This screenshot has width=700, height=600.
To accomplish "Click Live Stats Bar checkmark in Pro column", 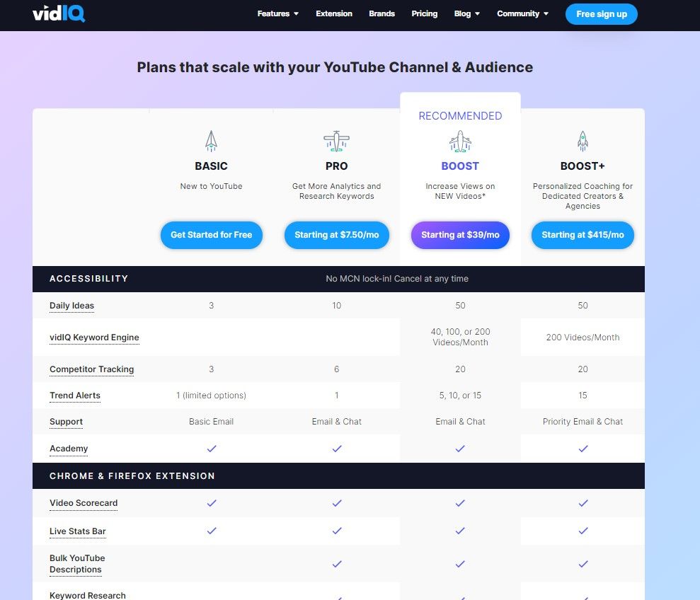I will pos(337,531).
